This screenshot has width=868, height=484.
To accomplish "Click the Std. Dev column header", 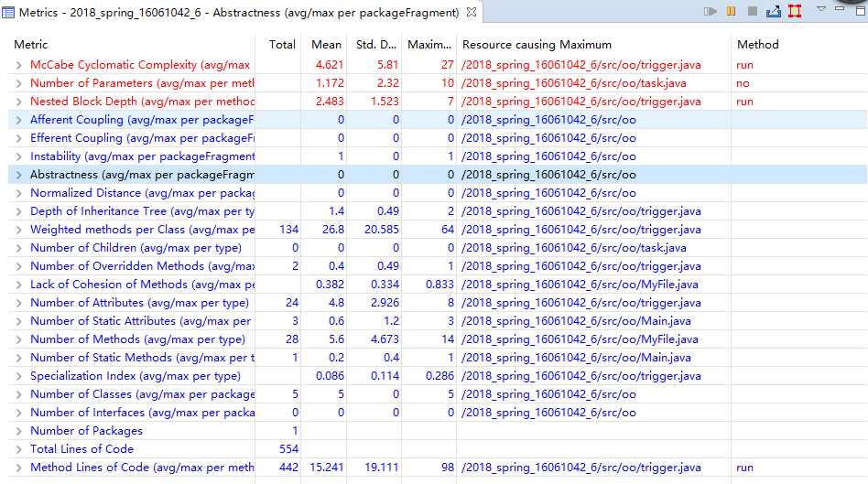I will (376, 44).
